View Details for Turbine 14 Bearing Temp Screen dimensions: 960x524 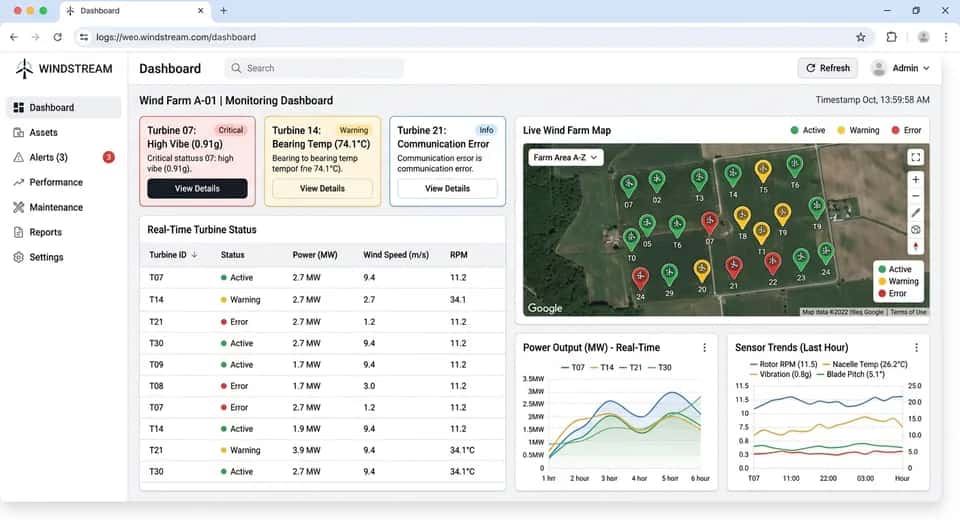pos(322,189)
